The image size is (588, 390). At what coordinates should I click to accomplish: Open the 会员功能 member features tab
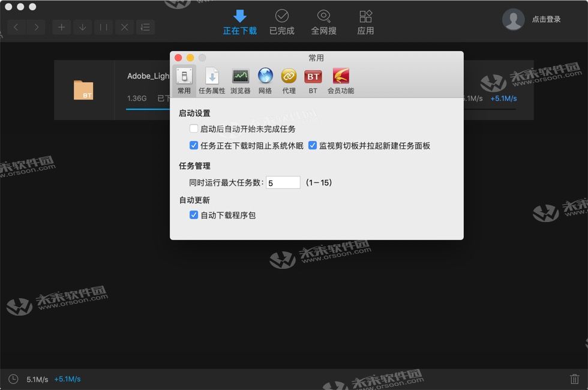point(341,80)
